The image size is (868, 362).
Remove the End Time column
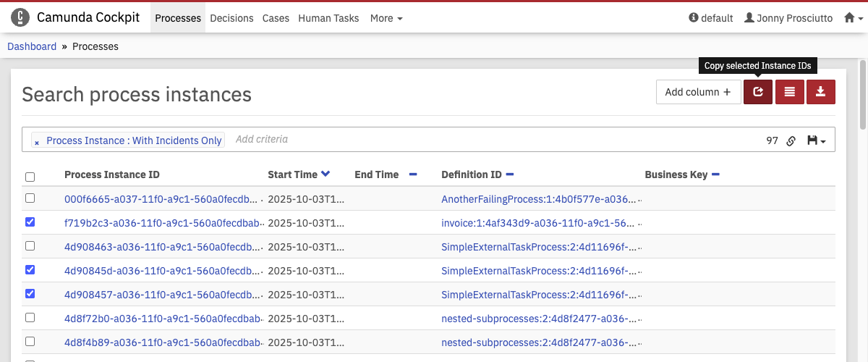(413, 174)
